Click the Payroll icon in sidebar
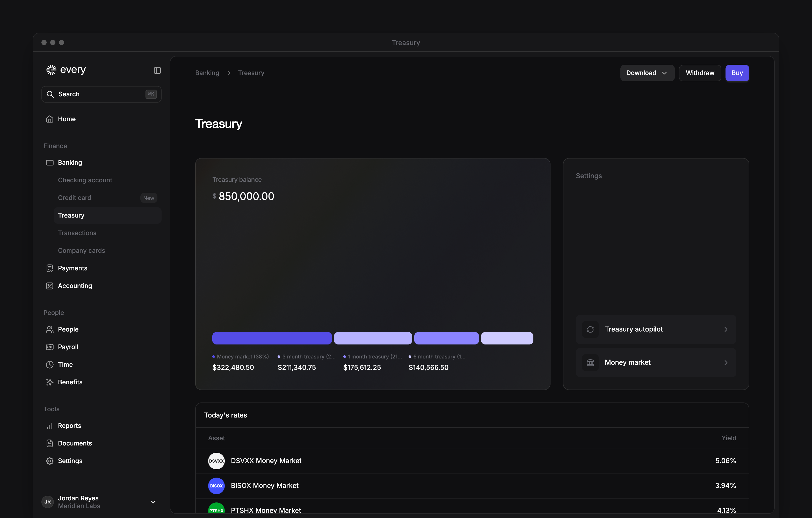Viewport: 812px width, 518px height. (x=49, y=347)
